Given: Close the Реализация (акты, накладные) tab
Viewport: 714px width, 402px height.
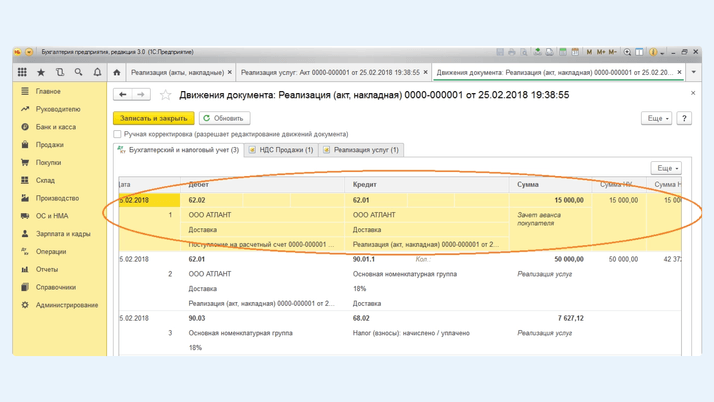Looking at the screenshot, I should pos(230,72).
